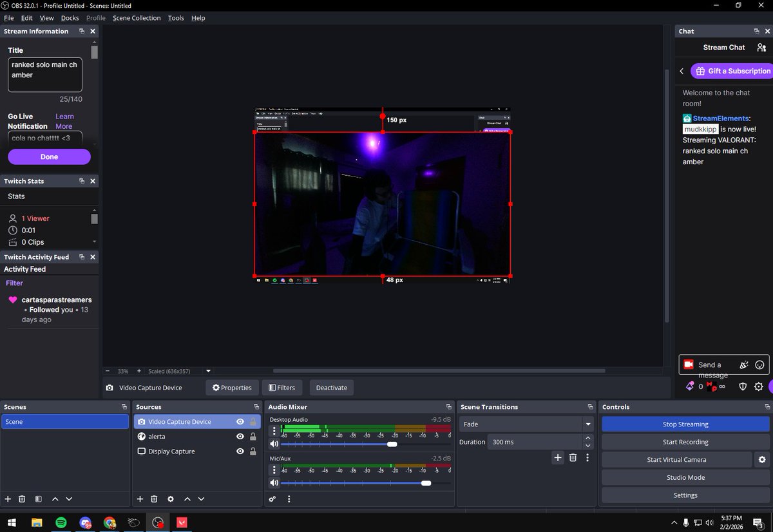Open transition properties three-dot menu
The width and height of the screenshot is (773, 532).
point(587,457)
